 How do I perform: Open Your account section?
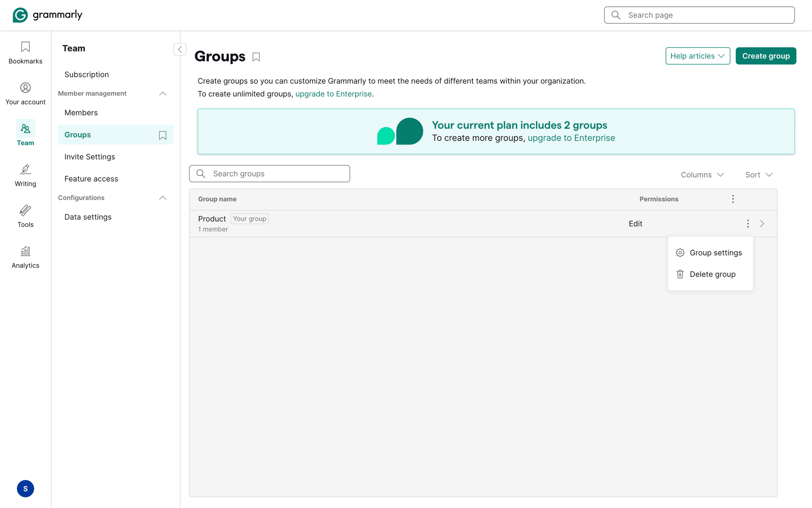point(25,94)
